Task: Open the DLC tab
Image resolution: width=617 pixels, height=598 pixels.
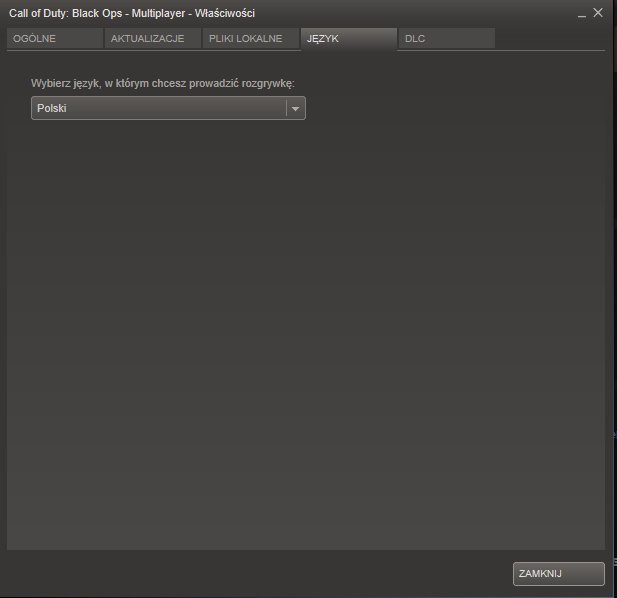Action: tap(447, 39)
